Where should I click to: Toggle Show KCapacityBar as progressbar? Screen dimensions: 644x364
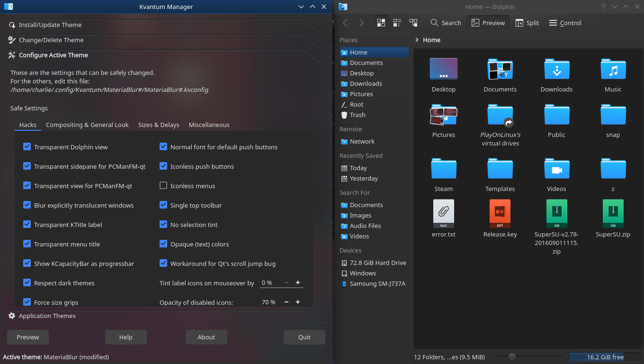click(27, 264)
